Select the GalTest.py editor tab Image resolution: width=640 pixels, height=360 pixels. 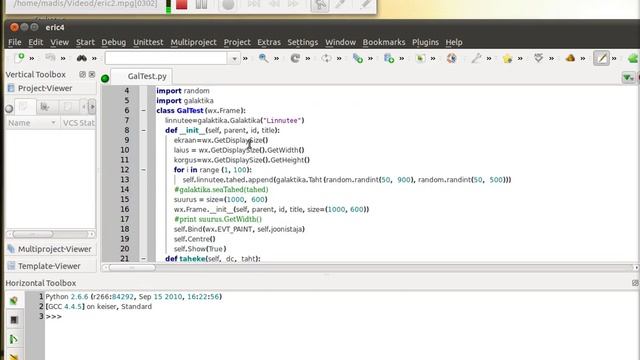click(x=141, y=76)
